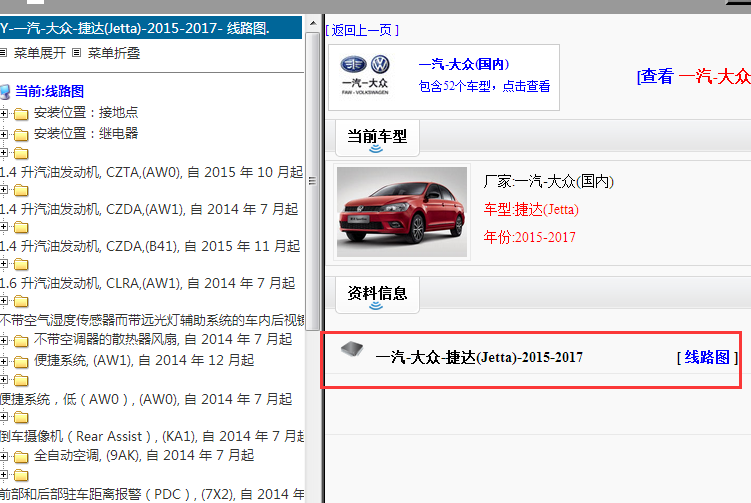The height and width of the screenshot is (503, 751).
Task: Select 便捷系统，低（AW0）item
Action: tap(146, 399)
